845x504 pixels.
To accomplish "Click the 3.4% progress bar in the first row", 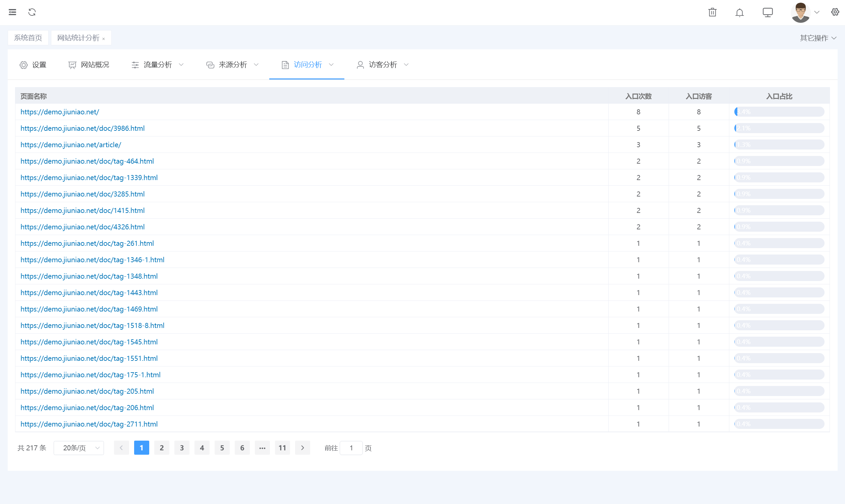I will [779, 112].
